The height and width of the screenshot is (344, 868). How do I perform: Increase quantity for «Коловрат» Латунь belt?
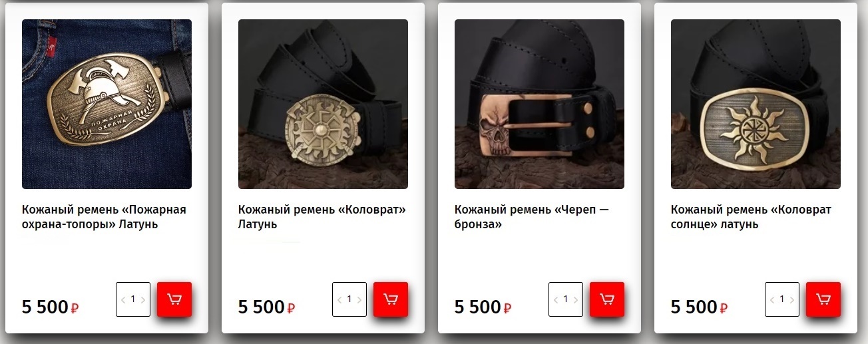coord(359,300)
